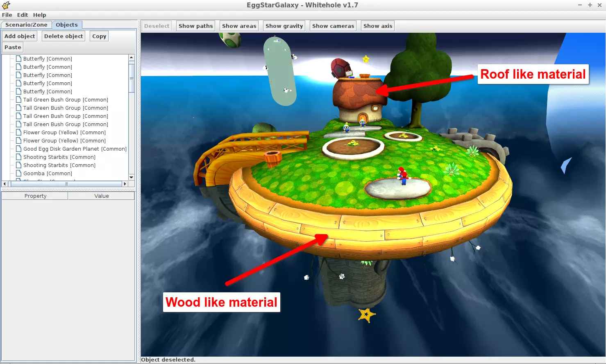Toggle Show areas
606x364 pixels.
239,26
